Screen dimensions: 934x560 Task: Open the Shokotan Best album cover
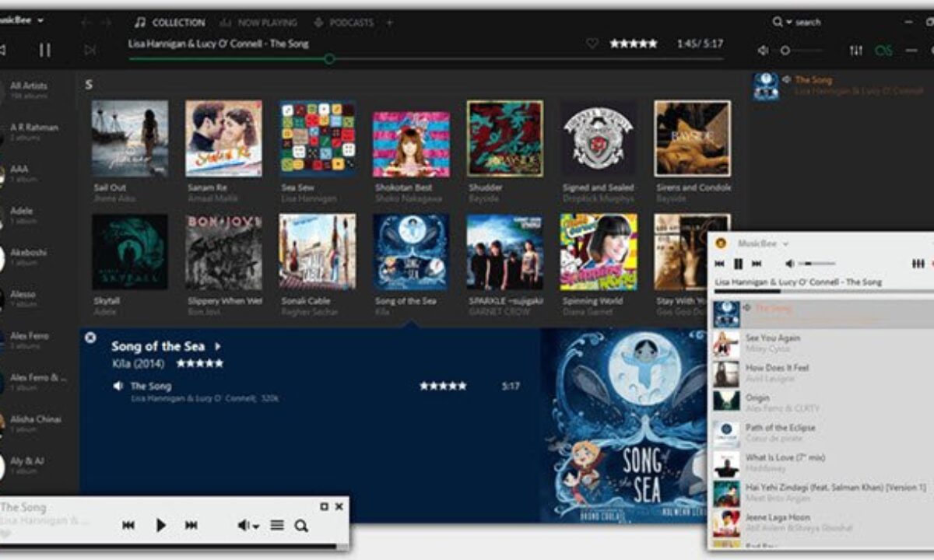click(x=411, y=145)
